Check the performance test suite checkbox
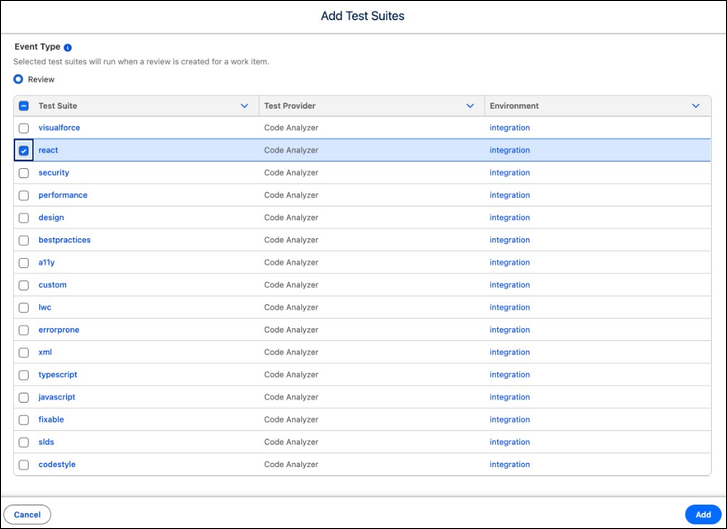 (x=24, y=195)
